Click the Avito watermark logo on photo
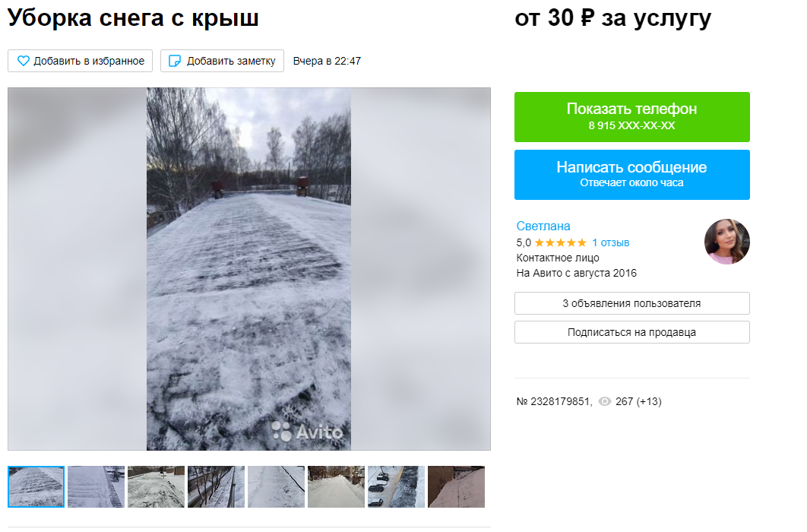Viewport: 807px width, 532px height. pos(307,431)
